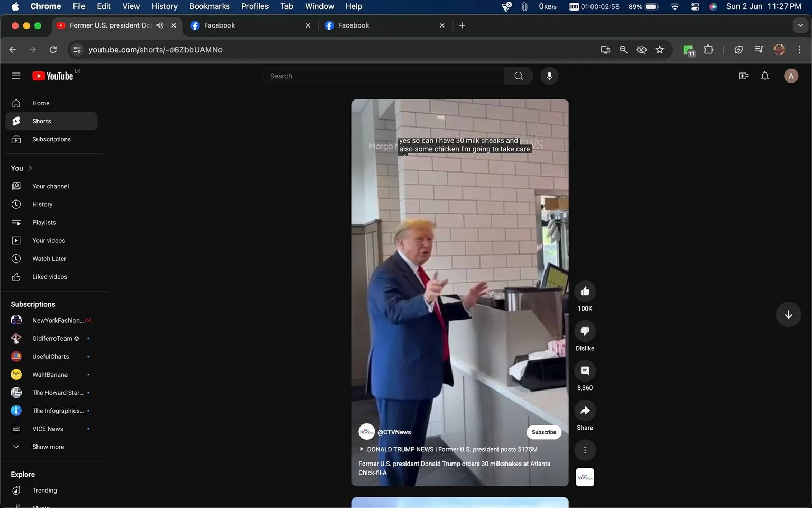Open the YouTube hamburger guide menu

tap(16, 76)
